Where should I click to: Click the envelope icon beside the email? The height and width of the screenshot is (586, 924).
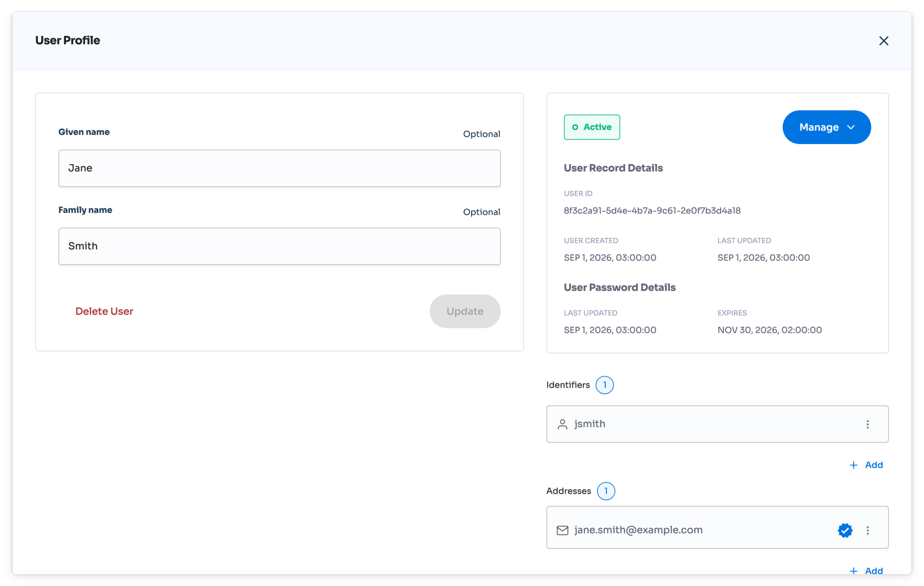(562, 530)
